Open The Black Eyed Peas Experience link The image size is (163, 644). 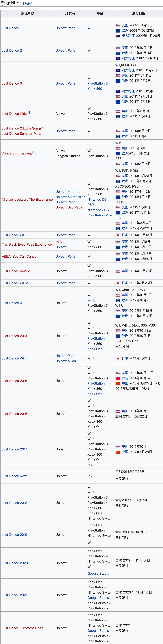[x=27, y=244]
